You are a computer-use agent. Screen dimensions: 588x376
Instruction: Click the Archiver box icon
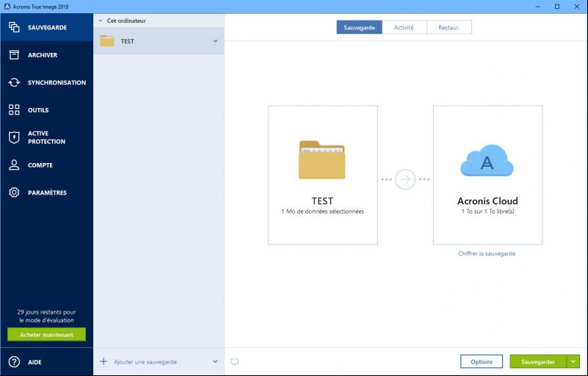[x=14, y=55]
